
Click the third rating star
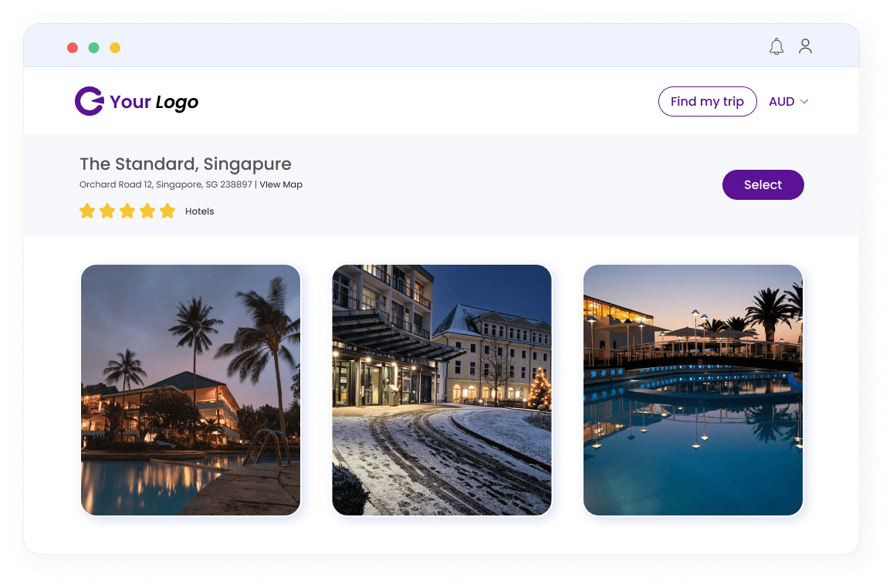pos(127,211)
